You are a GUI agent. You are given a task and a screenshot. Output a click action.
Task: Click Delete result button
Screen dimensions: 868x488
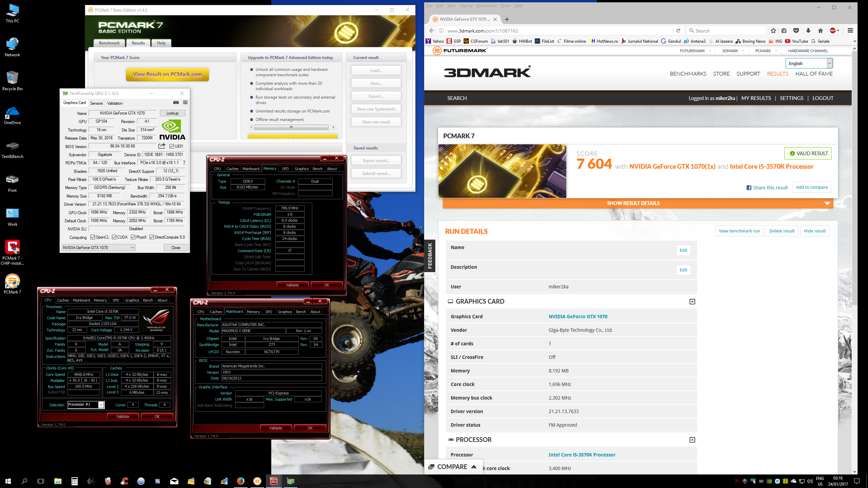click(782, 231)
